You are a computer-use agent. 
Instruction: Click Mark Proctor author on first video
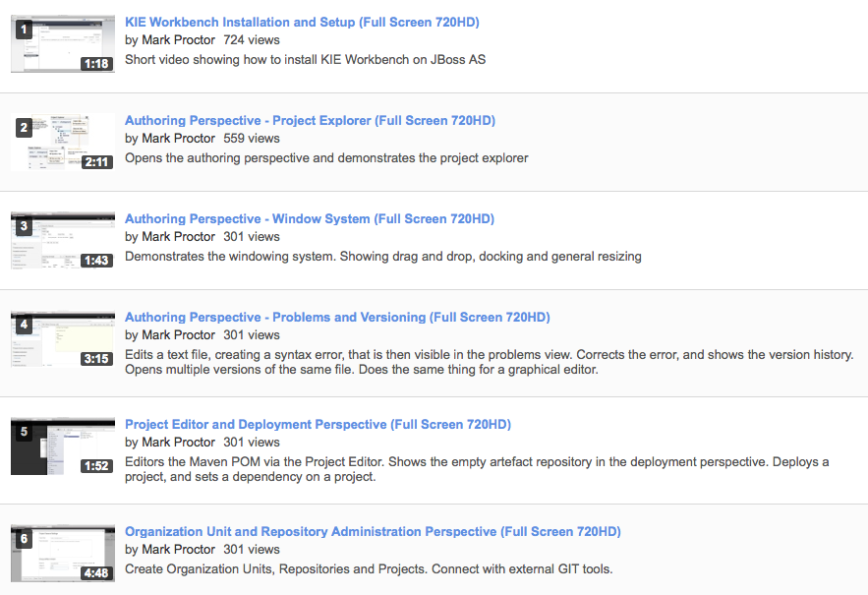[178, 40]
